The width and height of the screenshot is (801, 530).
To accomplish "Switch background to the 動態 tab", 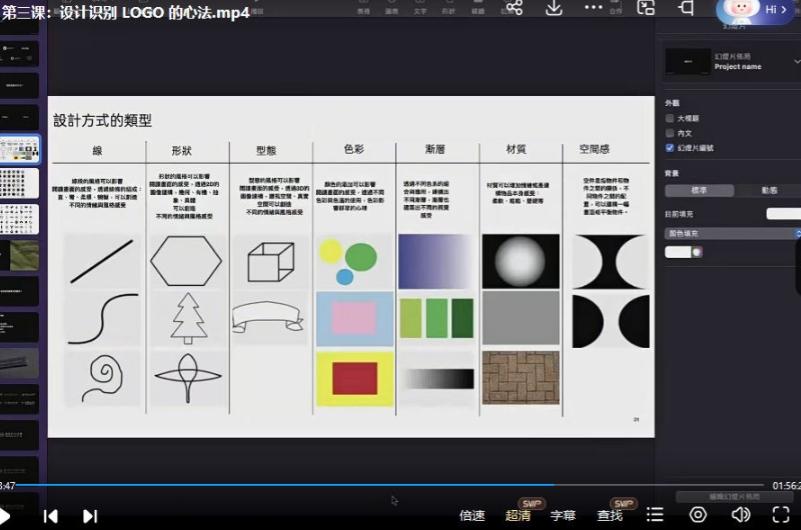I will pos(768,190).
